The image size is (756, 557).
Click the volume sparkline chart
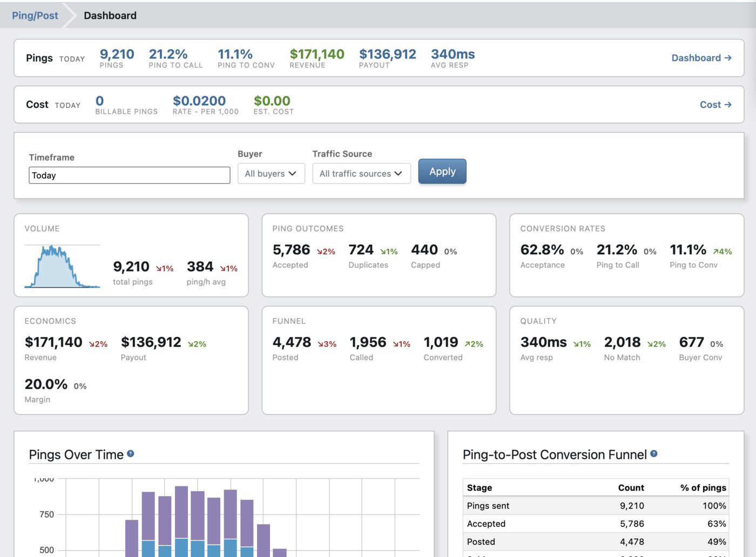point(62,266)
